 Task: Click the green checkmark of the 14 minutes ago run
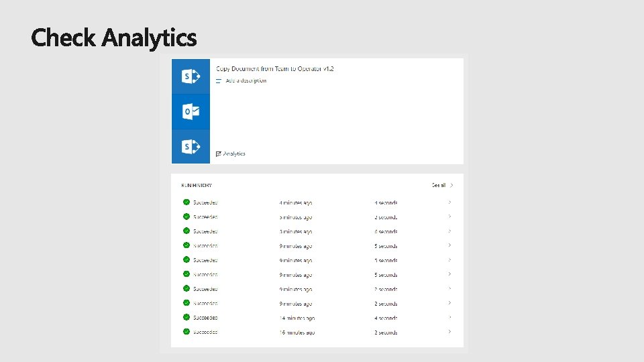[x=186, y=317]
